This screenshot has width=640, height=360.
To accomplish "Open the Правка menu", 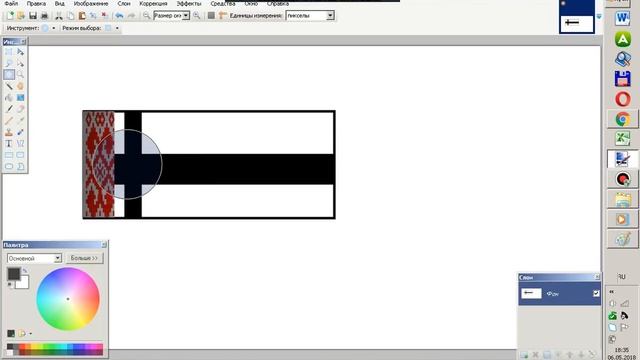I will tap(36, 3).
